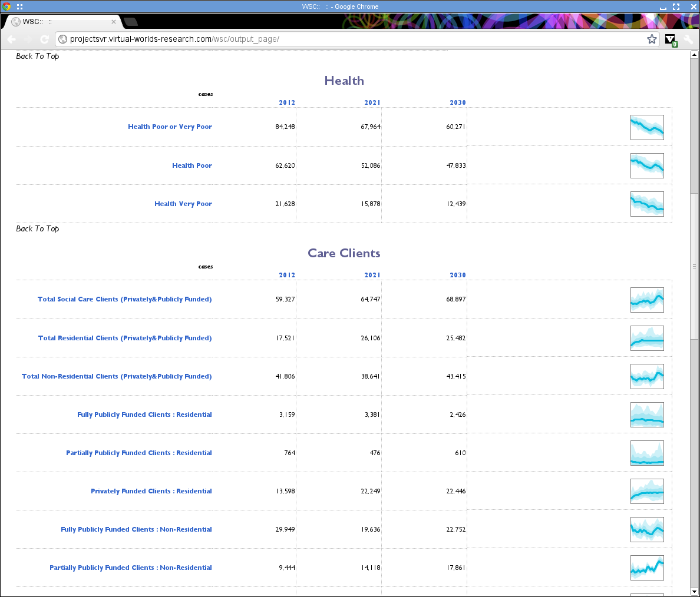Image resolution: width=700 pixels, height=597 pixels.
Task: Click the app grid icon in the title bar
Action: (20, 6)
